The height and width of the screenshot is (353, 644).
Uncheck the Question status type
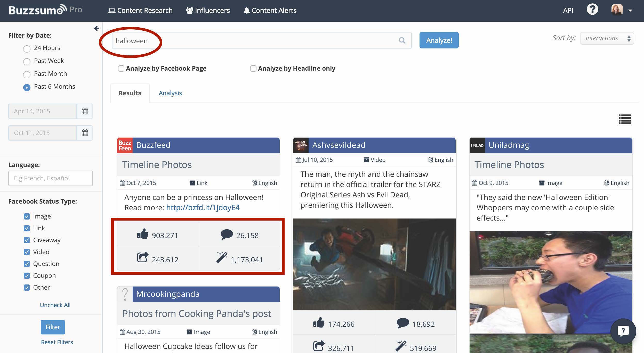[27, 264]
